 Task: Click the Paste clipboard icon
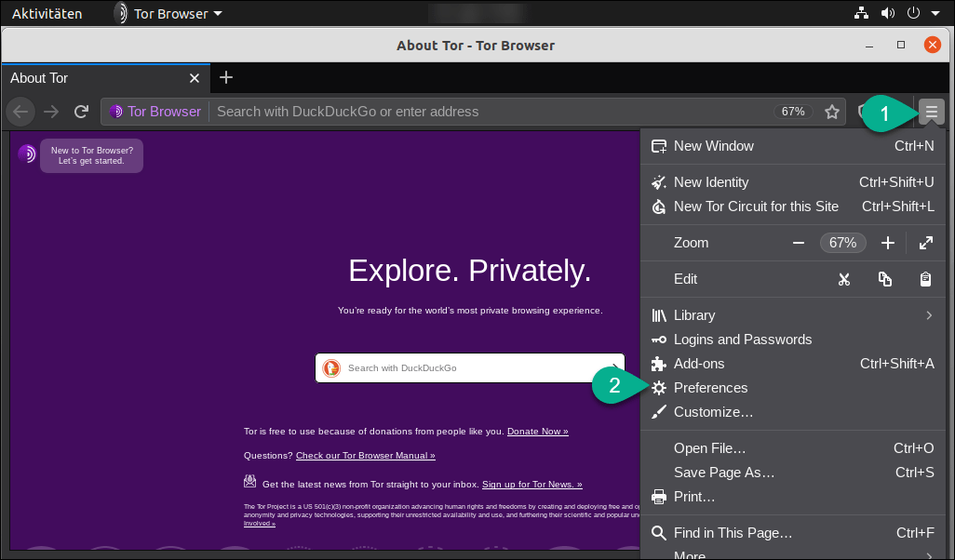click(x=925, y=279)
